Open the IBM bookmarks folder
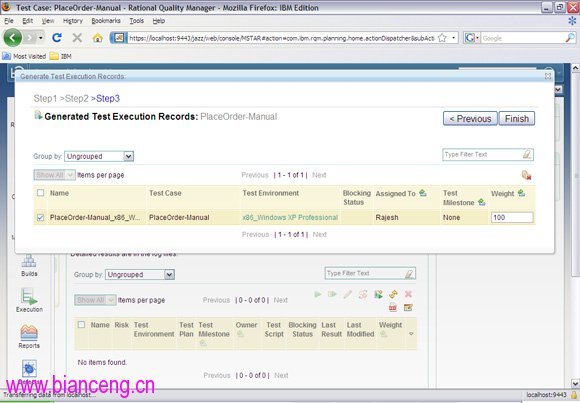This screenshot has height=403, width=580. coord(61,56)
